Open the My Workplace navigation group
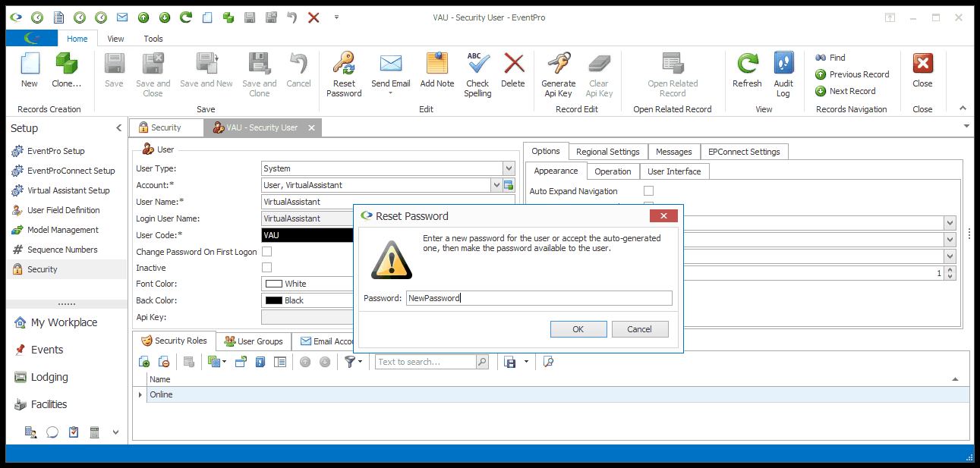The width and height of the screenshot is (980, 468). [64, 322]
